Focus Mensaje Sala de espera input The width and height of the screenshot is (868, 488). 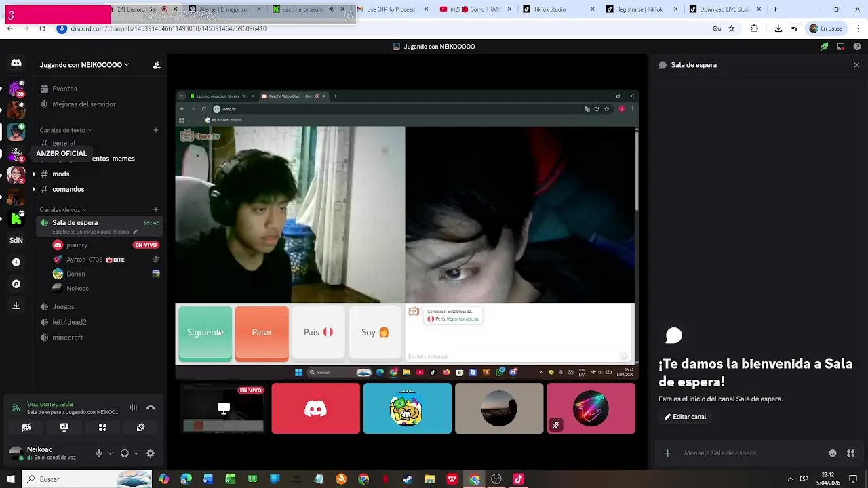[753, 453]
